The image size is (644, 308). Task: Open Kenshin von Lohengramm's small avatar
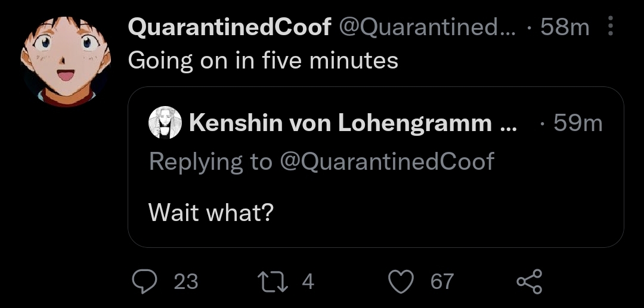tap(165, 122)
